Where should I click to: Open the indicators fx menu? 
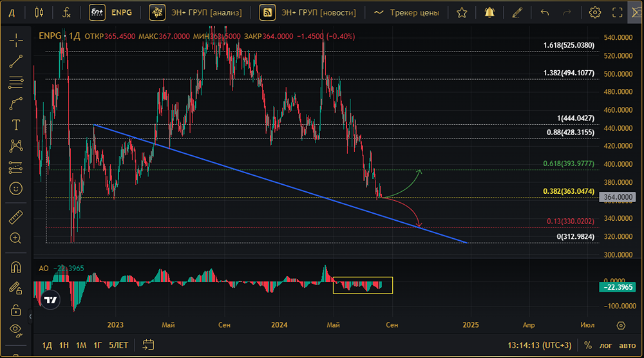[x=66, y=13]
